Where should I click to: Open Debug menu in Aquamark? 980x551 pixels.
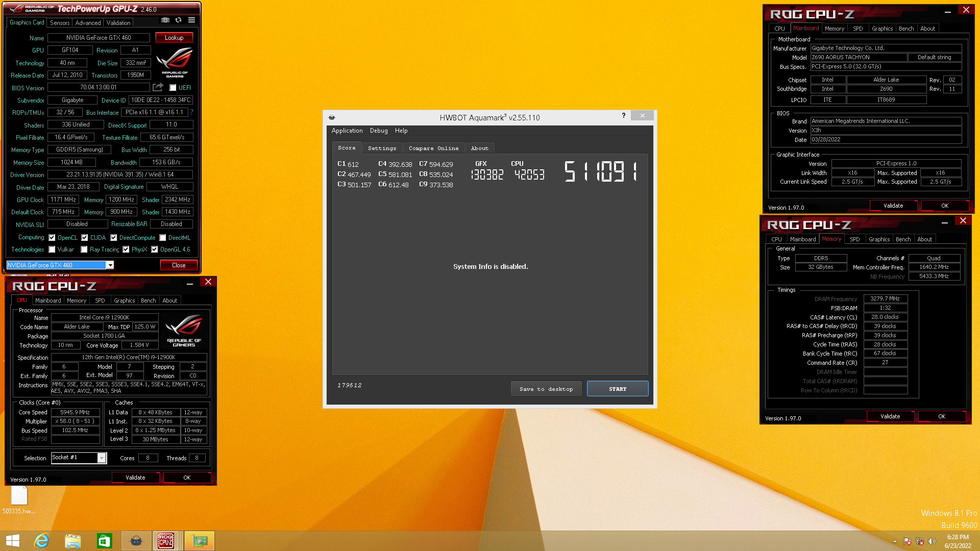379,131
